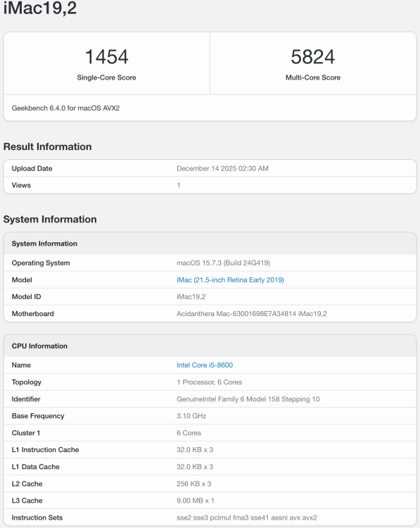Click the CPU 'Name' row label
Screen dimensions: 420x528
click(x=21, y=365)
